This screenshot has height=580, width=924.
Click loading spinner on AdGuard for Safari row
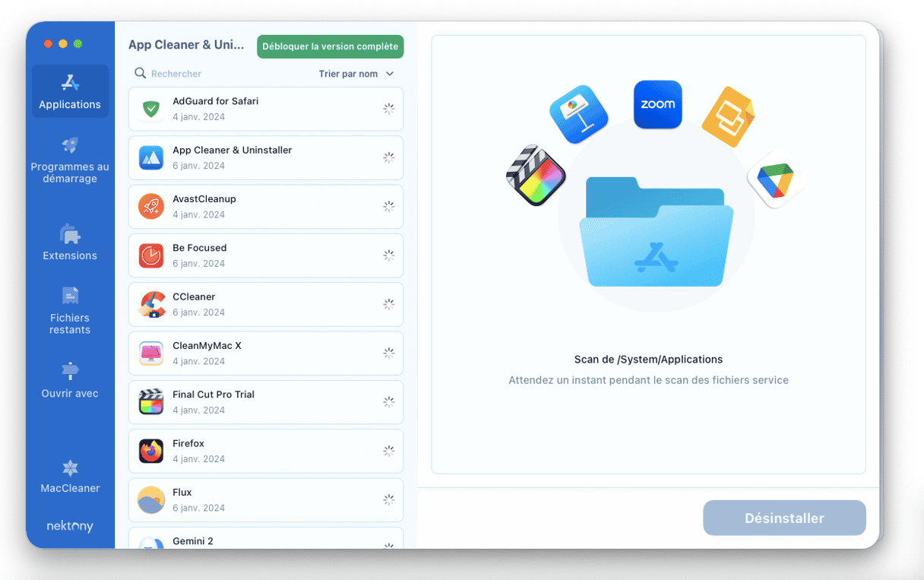pos(388,109)
